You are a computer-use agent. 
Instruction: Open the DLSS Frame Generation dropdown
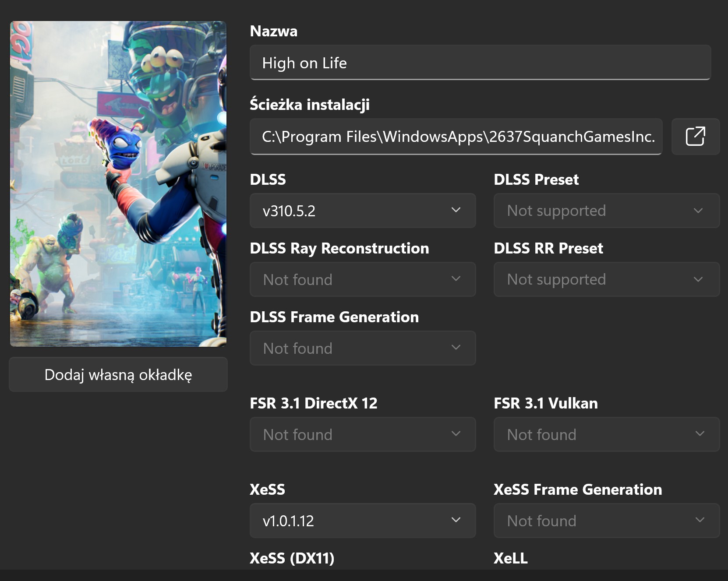(362, 349)
